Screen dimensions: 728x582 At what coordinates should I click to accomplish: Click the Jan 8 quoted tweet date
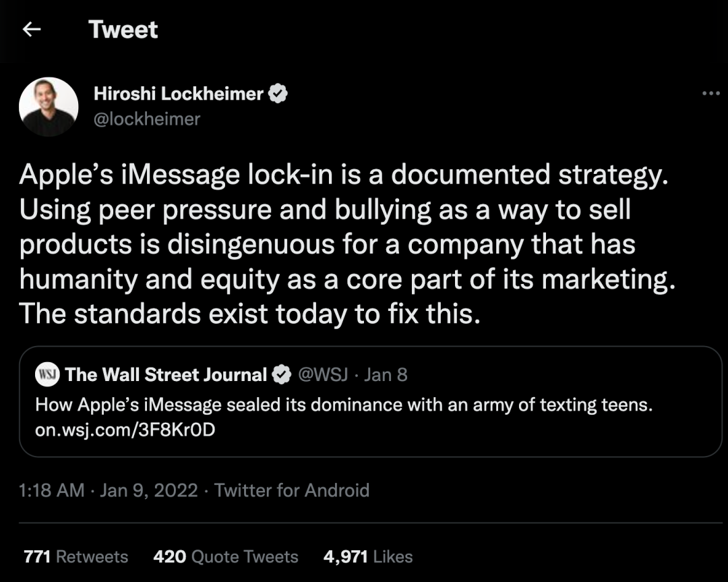pyautogui.click(x=386, y=374)
